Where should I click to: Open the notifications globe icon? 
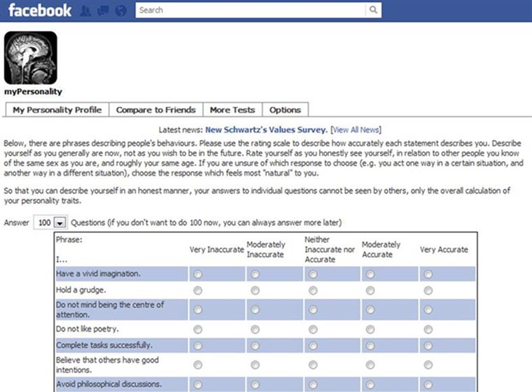[x=121, y=11]
